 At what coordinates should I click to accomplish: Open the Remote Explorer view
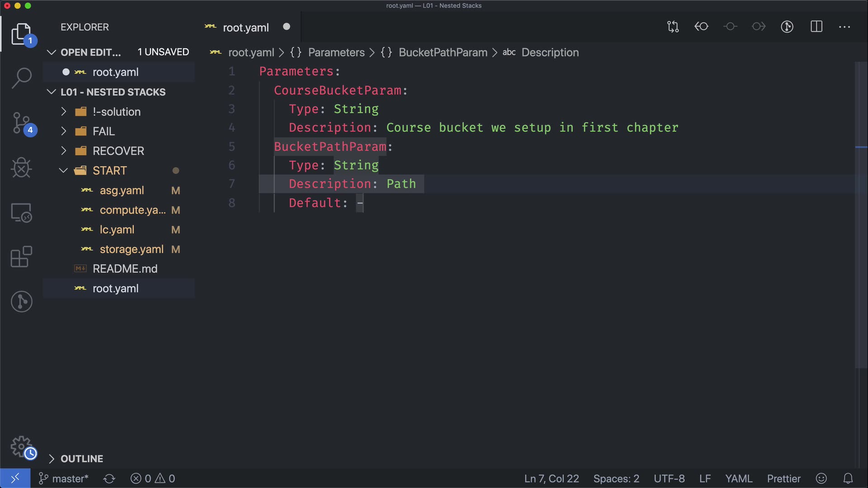click(x=21, y=212)
